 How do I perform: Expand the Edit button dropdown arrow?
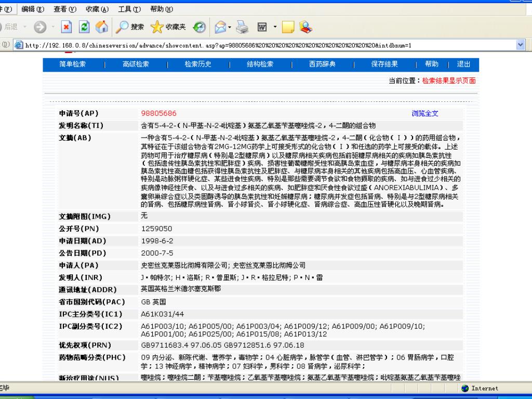(x=275, y=27)
